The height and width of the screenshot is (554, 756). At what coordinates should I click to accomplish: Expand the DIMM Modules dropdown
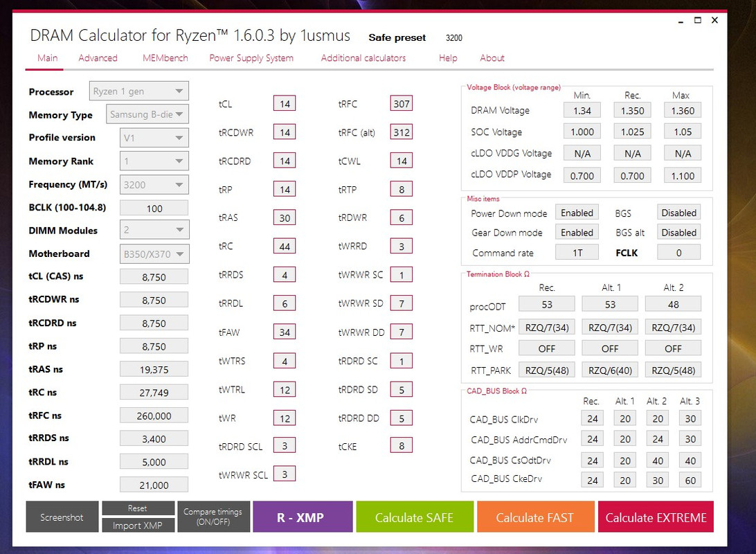click(x=154, y=230)
